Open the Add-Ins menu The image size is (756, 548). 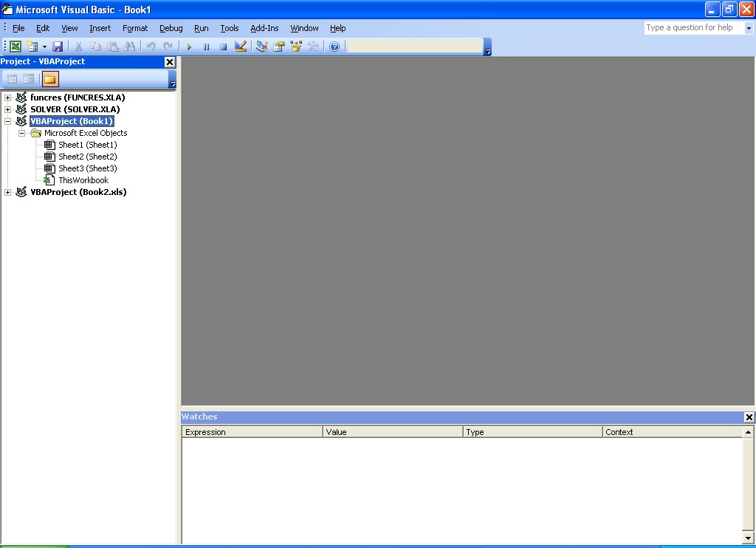pos(264,28)
